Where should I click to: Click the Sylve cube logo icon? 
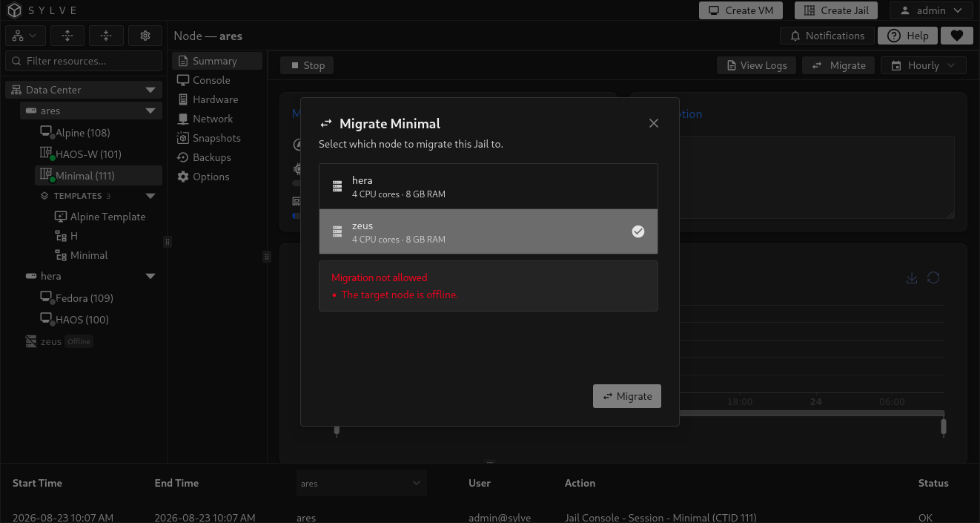pos(15,10)
